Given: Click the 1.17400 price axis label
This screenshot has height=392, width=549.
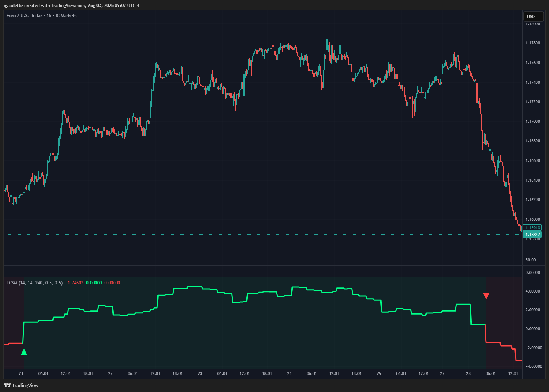Looking at the screenshot, I should (x=533, y=82).
